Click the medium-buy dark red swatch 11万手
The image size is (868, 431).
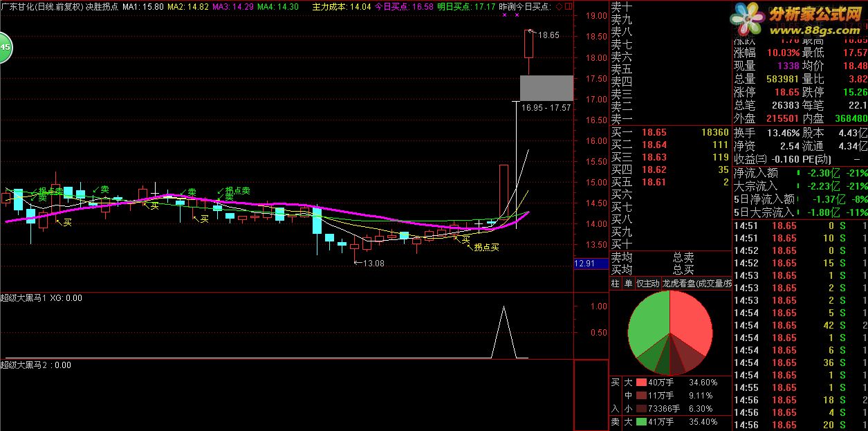pos(641,395)
